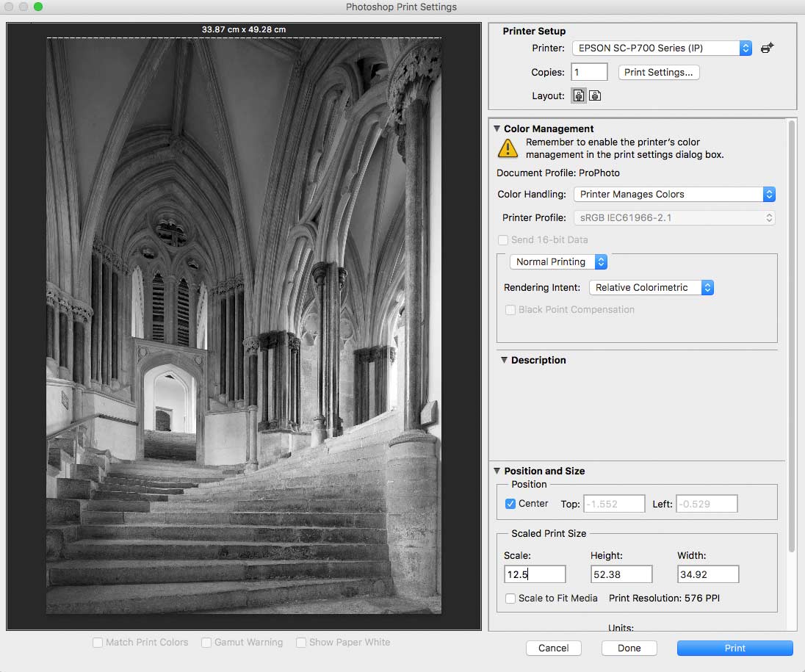Select landscape layout orientation icon
Viewport: 805px width, 672px height.
click(595, 96)
